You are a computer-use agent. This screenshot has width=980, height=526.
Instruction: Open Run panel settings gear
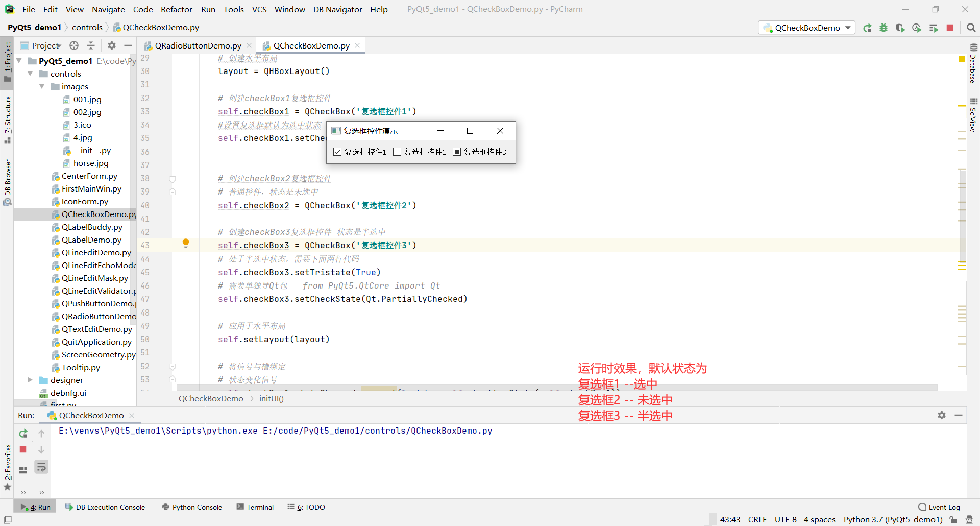(942, 415)
